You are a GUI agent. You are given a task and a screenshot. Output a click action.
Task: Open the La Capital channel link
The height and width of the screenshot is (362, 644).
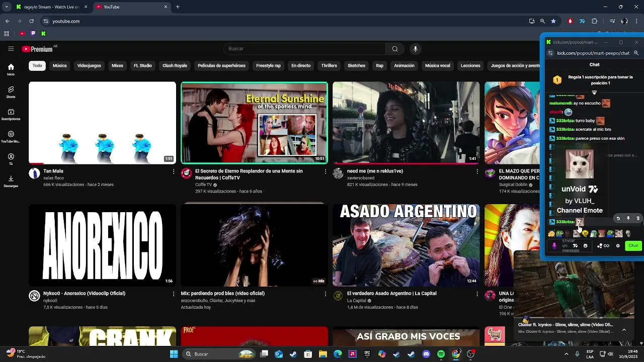coord(357,301)
